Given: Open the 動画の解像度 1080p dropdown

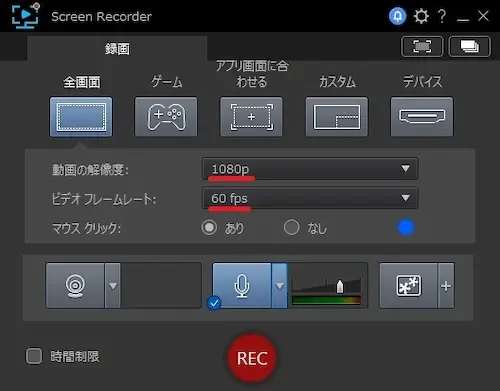Looking at the screenshot, I should [x=310, y=169].
